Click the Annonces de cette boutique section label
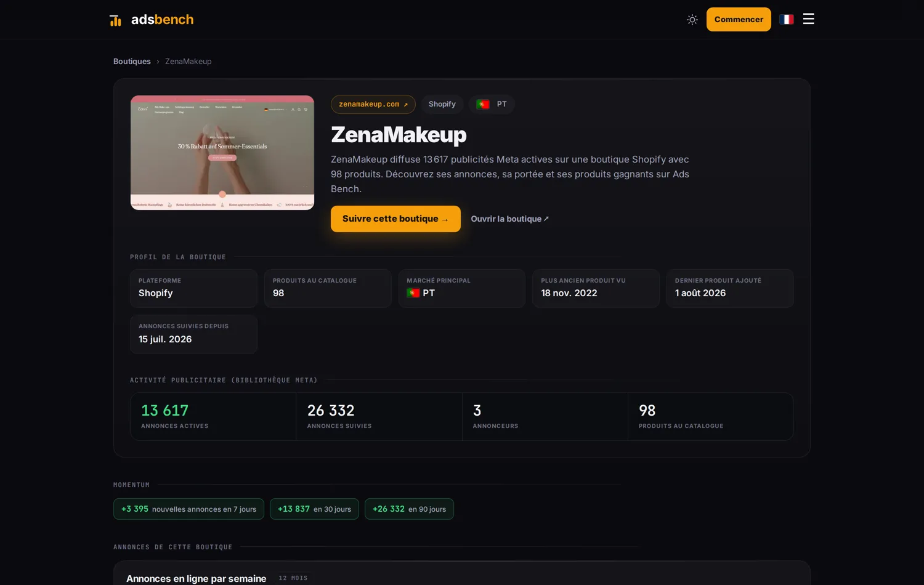The width and height of the screenshot is (924, 585). (173, 547)
